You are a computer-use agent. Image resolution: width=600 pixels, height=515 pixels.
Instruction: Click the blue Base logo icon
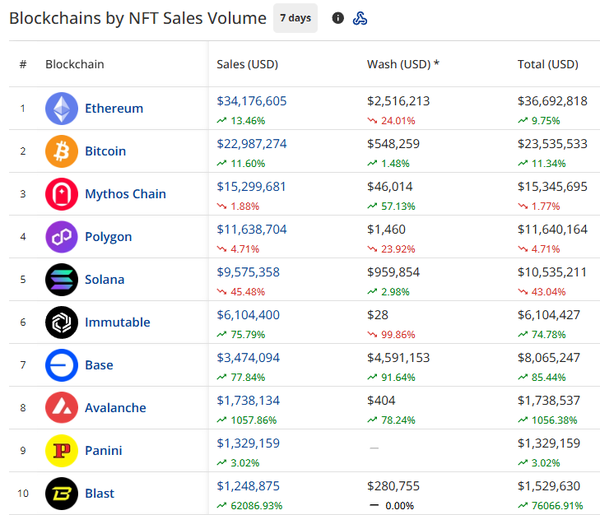[61, 365]
